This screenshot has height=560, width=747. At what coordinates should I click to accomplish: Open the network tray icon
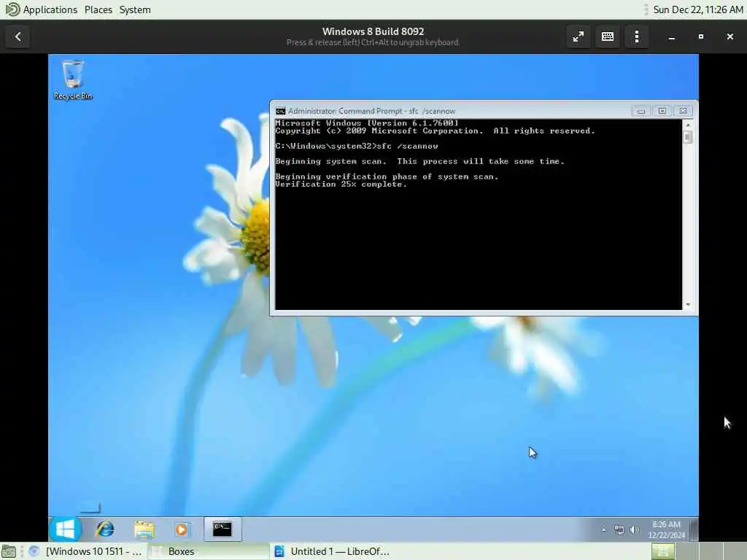(619, 529)
